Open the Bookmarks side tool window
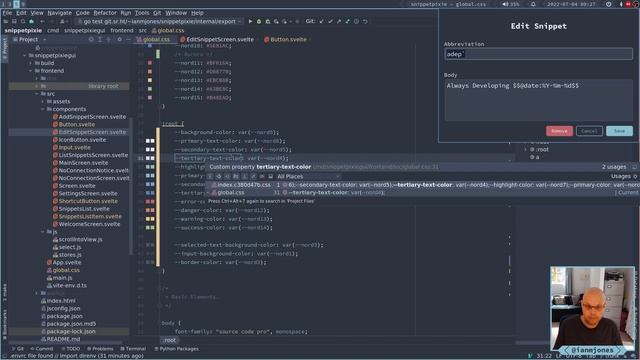 pyautogui.click(x=4, y=324)
